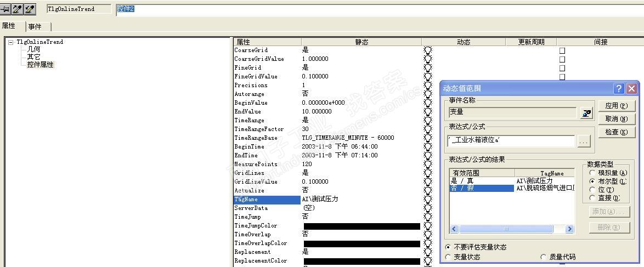Click the right scroll arrow in results list

click(569, 229)
